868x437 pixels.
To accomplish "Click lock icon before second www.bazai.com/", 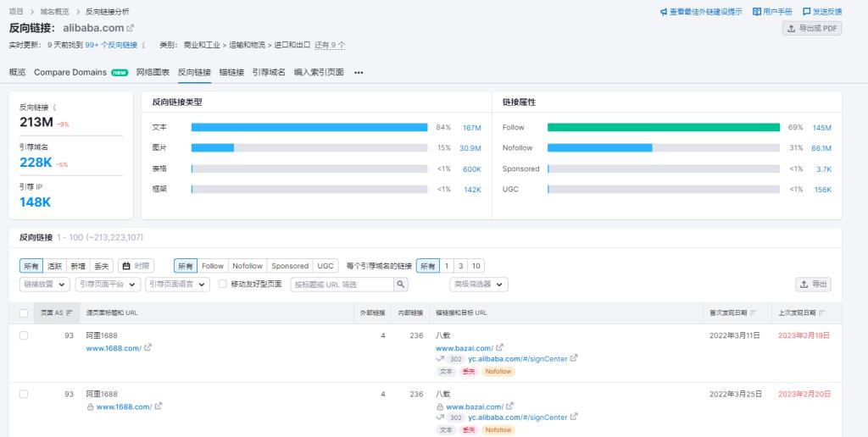I will (x=440, y=407).
